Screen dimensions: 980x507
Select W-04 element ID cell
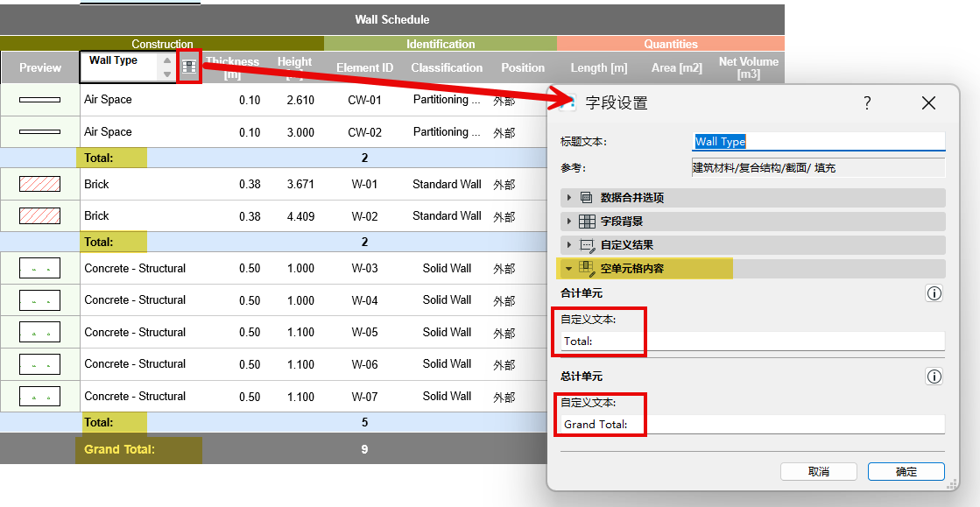pyautogui.click(x=364, y=300)
